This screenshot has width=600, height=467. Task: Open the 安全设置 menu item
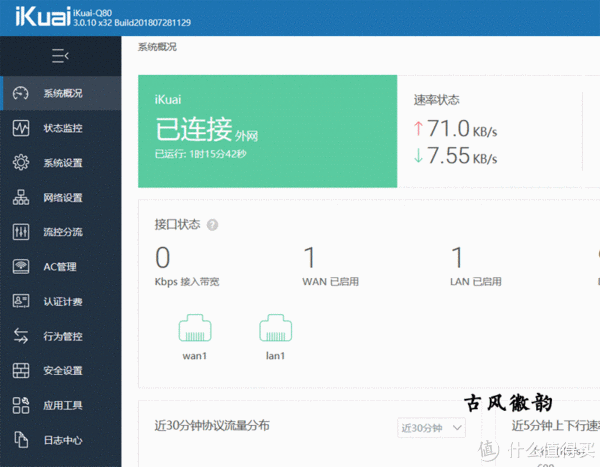pyautogui.click(x=60, y=371)
